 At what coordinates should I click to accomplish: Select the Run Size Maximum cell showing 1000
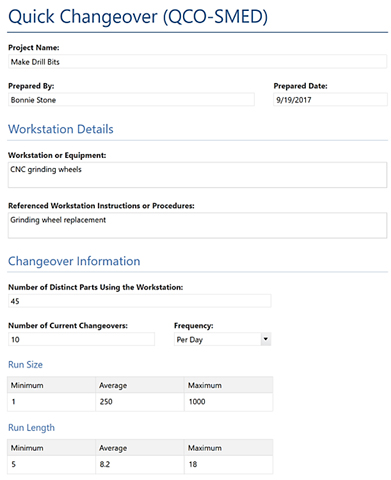tap(229, 402)
